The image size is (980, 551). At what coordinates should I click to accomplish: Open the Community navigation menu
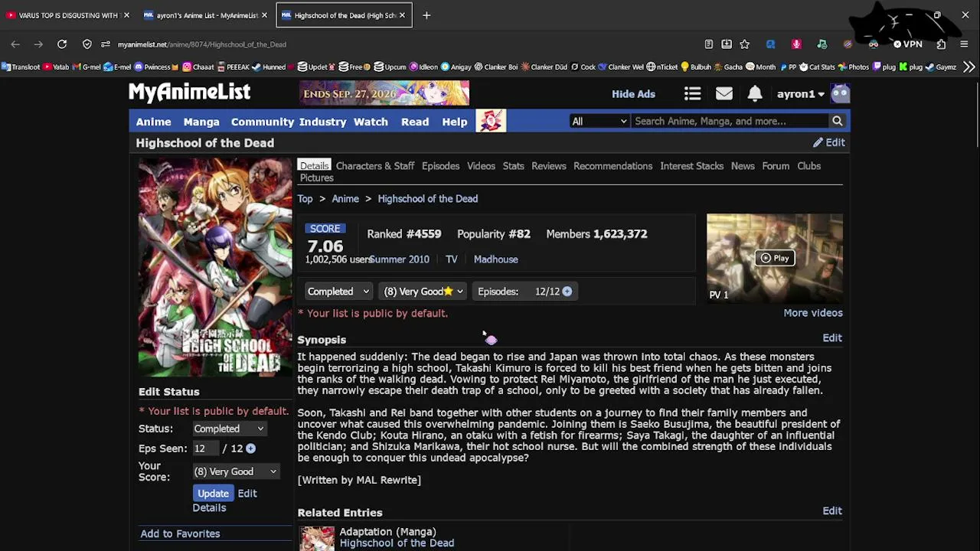[x=263, y=122]
